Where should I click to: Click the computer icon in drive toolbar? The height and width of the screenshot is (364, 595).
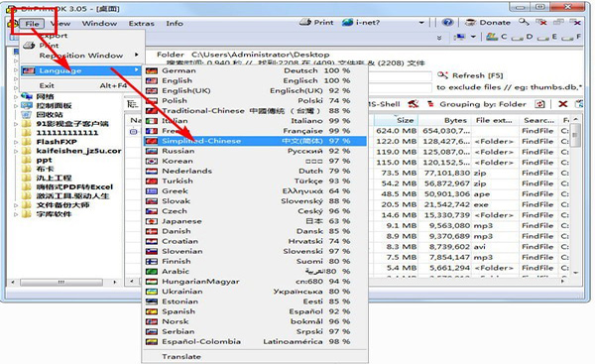click(x=459, y=37)
